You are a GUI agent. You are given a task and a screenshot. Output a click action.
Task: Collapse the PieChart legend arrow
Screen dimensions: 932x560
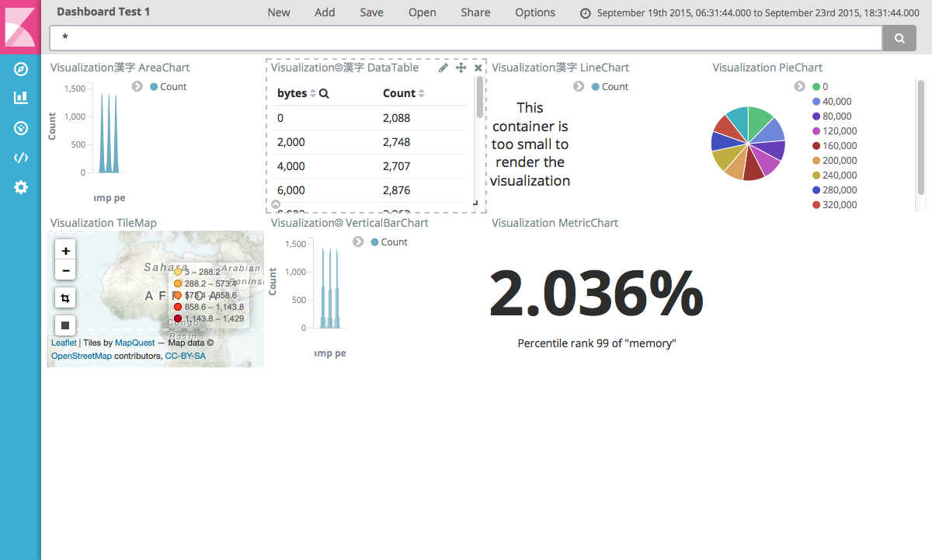[800, 86]
